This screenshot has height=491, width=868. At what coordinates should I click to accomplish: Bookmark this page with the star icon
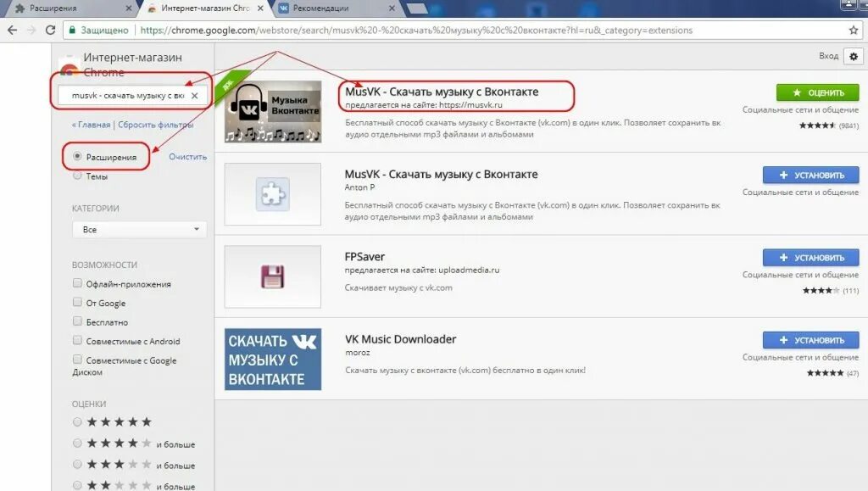[x=853, y=30]
